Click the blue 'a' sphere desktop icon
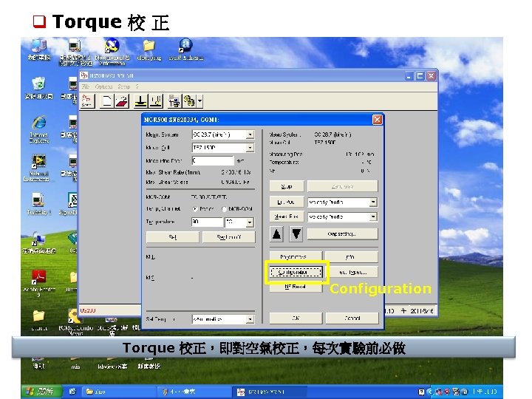Image resolution: width=532 pixels, height=399 pixels. pyautogui.click(x=186, y=49)
